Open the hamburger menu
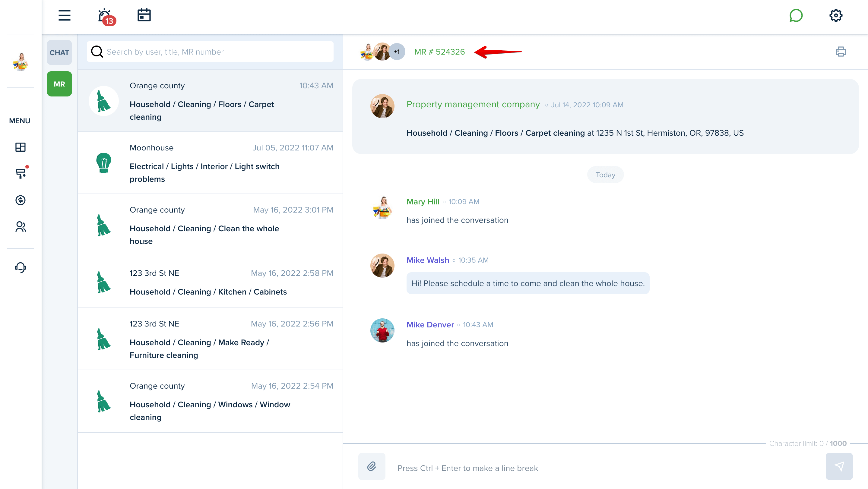Screen dimensions: 868x489 [x=64, y=15]
